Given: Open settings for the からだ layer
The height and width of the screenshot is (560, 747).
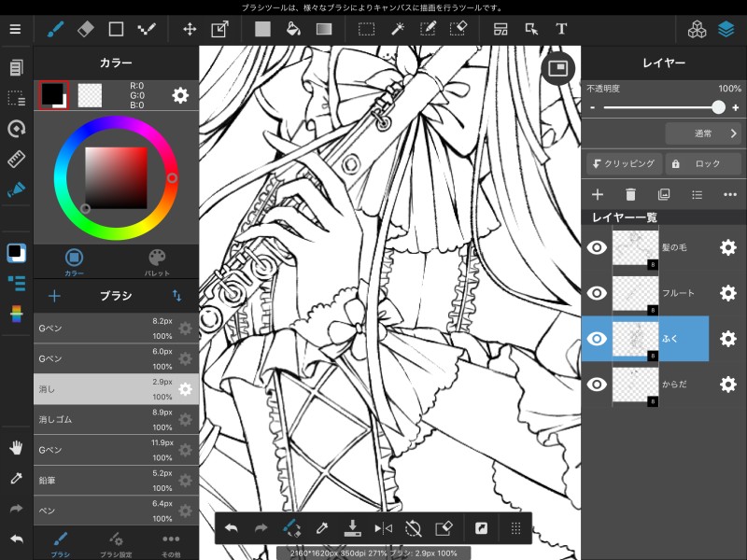Looking at the screenshot, I should (x=728, y=385).
